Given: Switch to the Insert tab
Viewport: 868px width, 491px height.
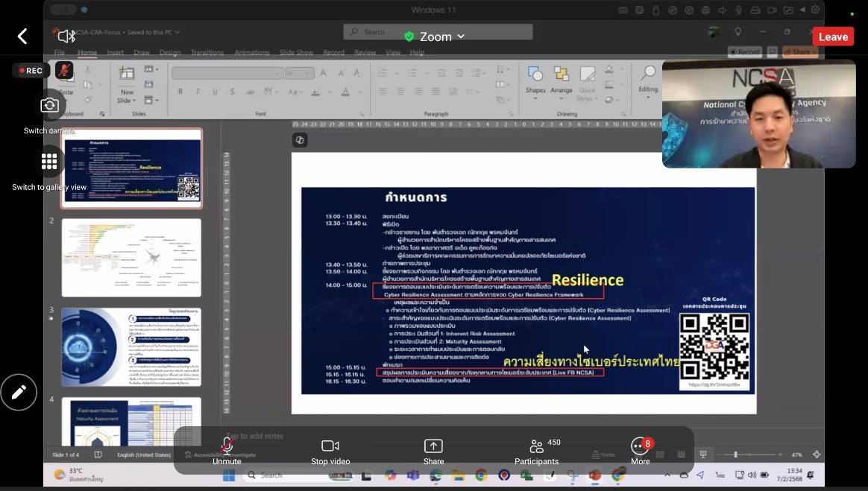Looking at the screenshot, I should click(115, 53).
